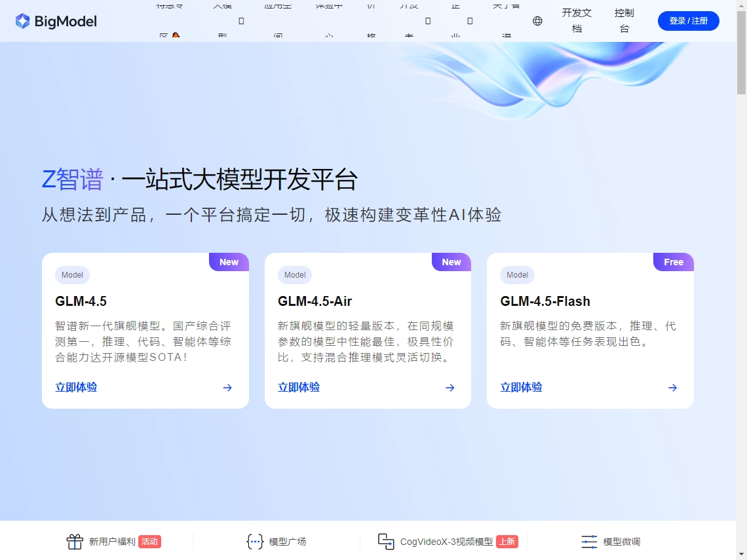Image resolution: width=747 pixels, height=560 pixels.
Task: Open 开发文档 in the top navigation
Action: [577, 21]
